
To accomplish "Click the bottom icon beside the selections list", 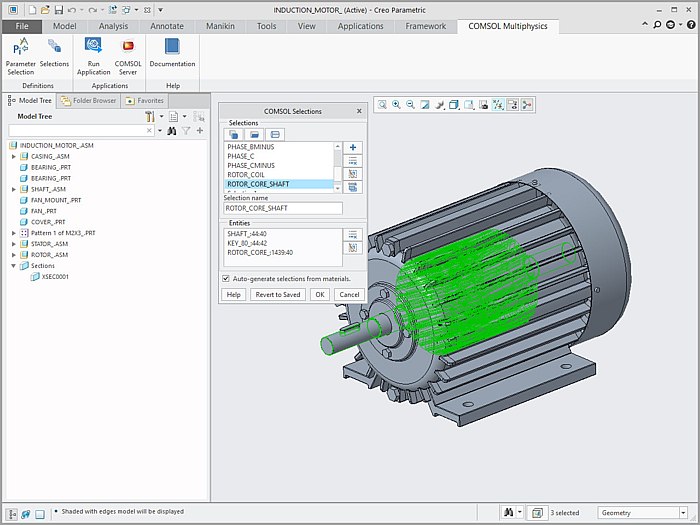I will 353,187.
